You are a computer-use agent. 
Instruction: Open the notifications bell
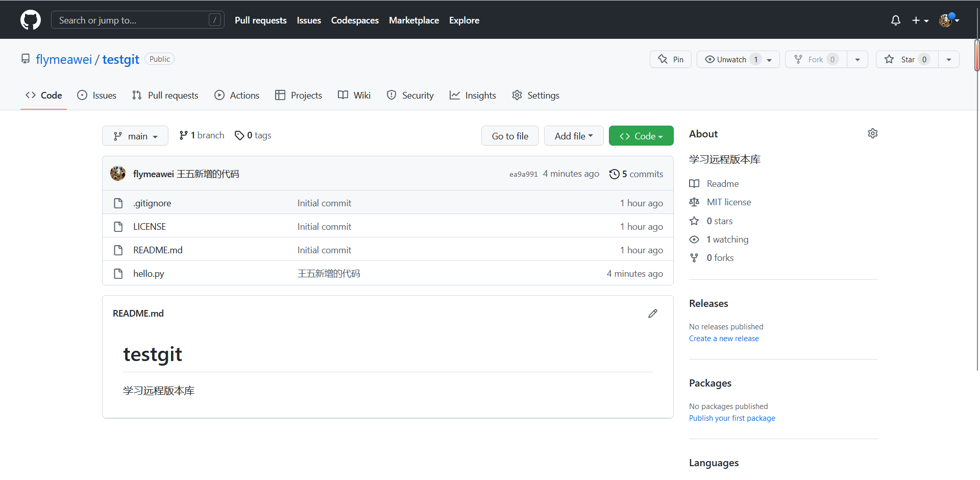coord(895,20)
